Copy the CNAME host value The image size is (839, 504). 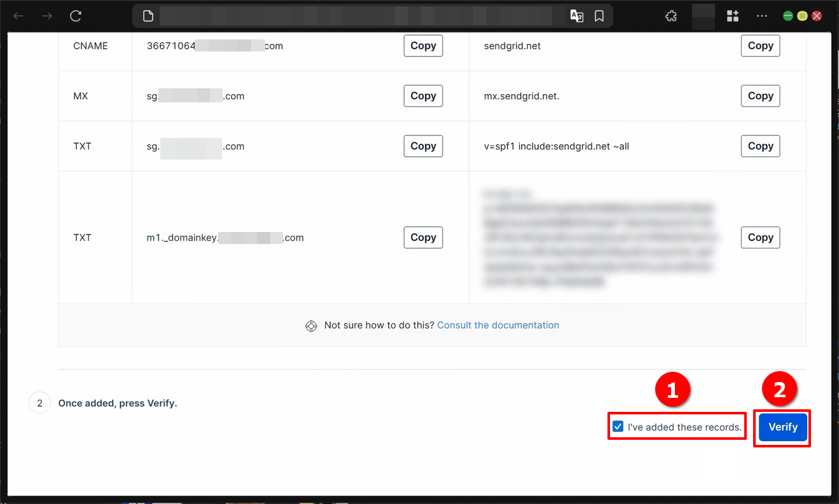[x=422, y=45]
